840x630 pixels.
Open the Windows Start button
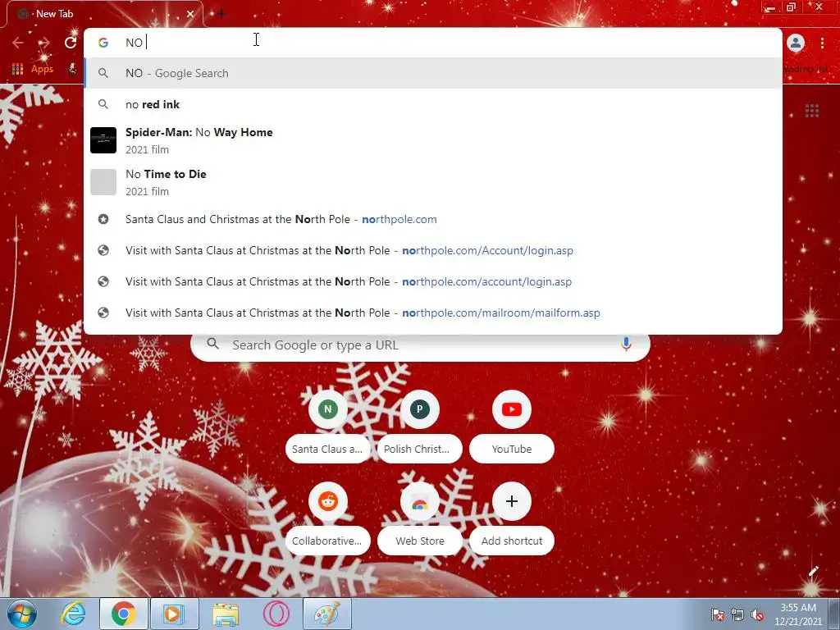pos(22,614)
